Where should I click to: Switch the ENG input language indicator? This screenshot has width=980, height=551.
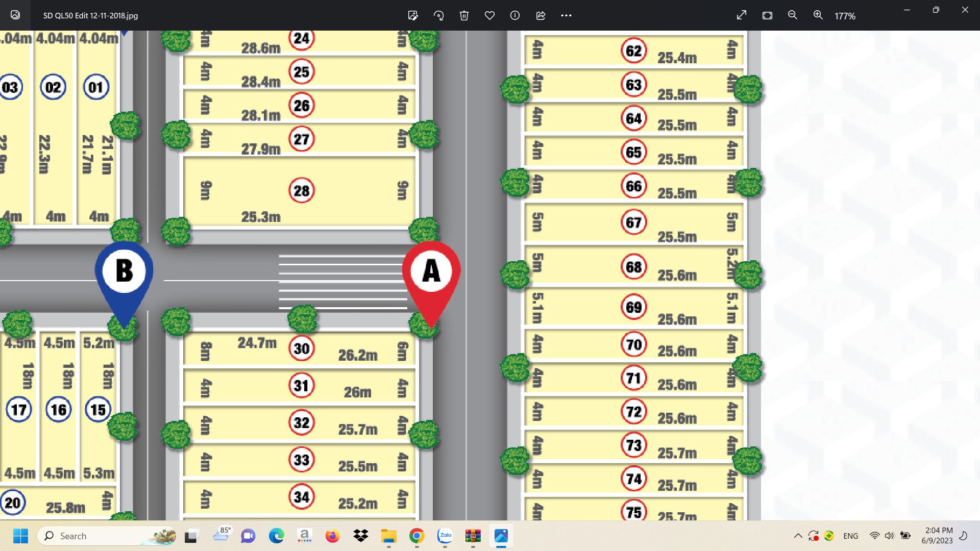[x=850, y=536]
